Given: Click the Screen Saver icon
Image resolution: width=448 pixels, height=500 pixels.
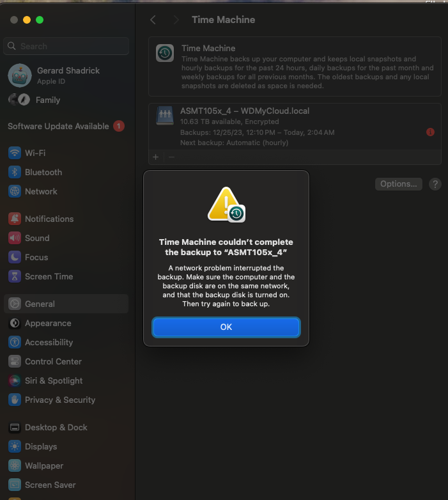Looking at the screenshot, I should point(15,485).
